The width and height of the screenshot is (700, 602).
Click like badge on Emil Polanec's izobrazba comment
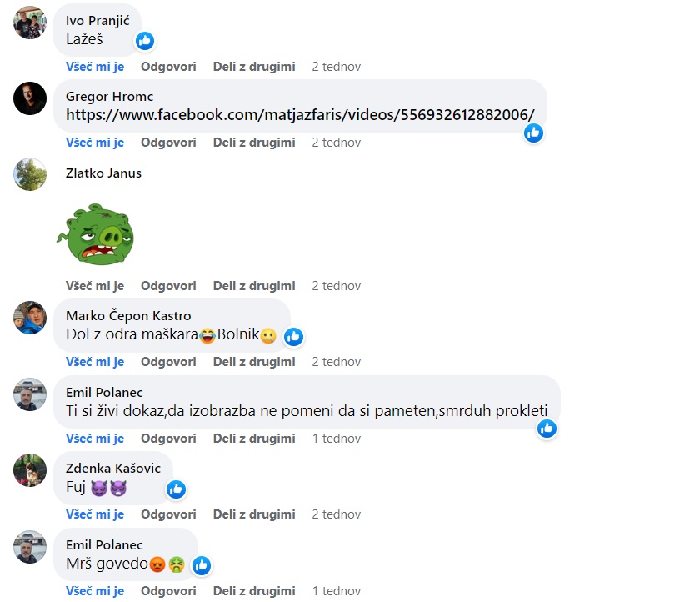pyautogui.click(x=547, y=429)
